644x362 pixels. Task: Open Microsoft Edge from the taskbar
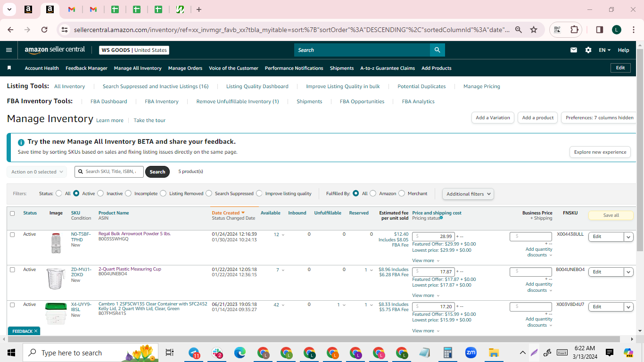pyautogui.click(x=240, y=353)
